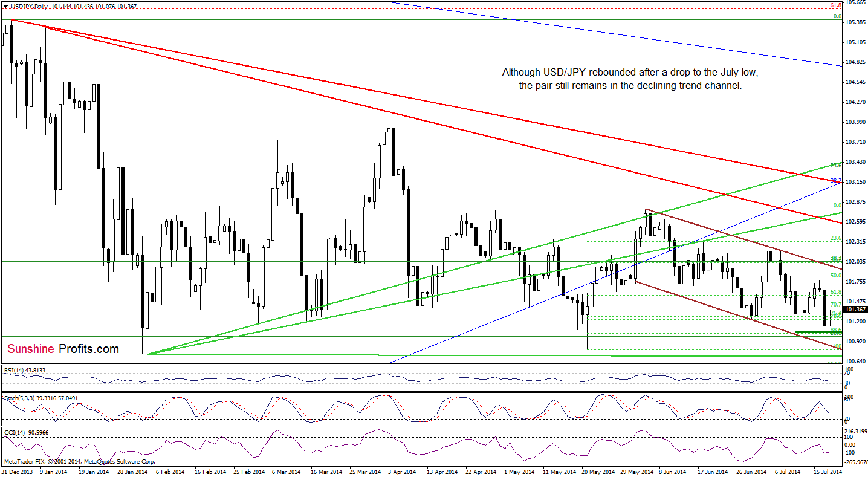Screen dimensions: 868x477
Task: Click the 102.875 price axis label
Action: 855,202
